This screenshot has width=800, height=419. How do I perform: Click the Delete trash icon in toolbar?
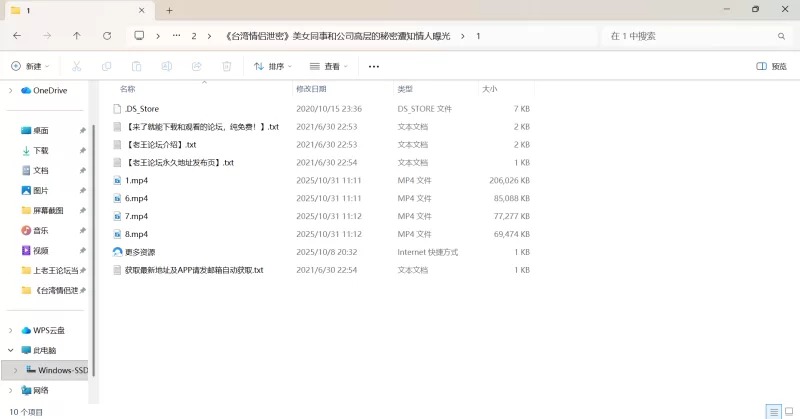[226, 67]
